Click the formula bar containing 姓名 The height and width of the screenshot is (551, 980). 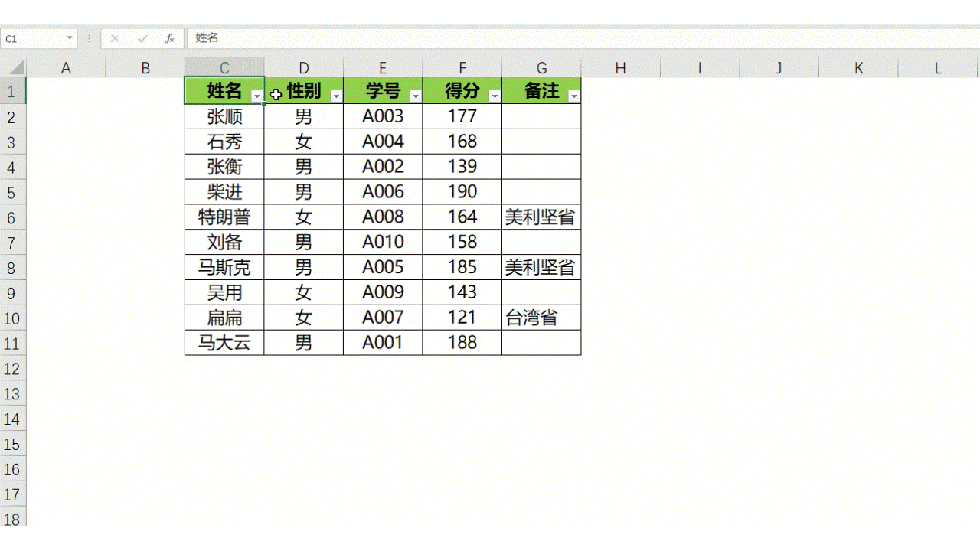point(582,37)
